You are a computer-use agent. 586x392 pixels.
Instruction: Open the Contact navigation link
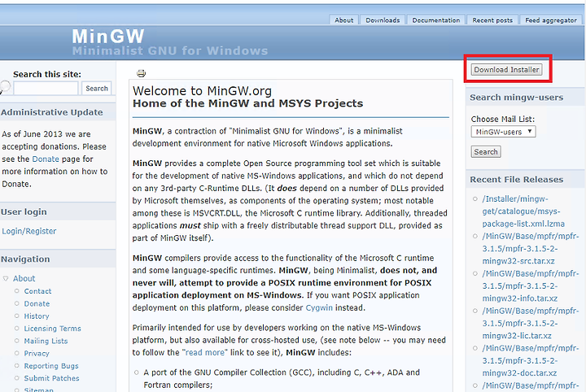coord(37,291)
